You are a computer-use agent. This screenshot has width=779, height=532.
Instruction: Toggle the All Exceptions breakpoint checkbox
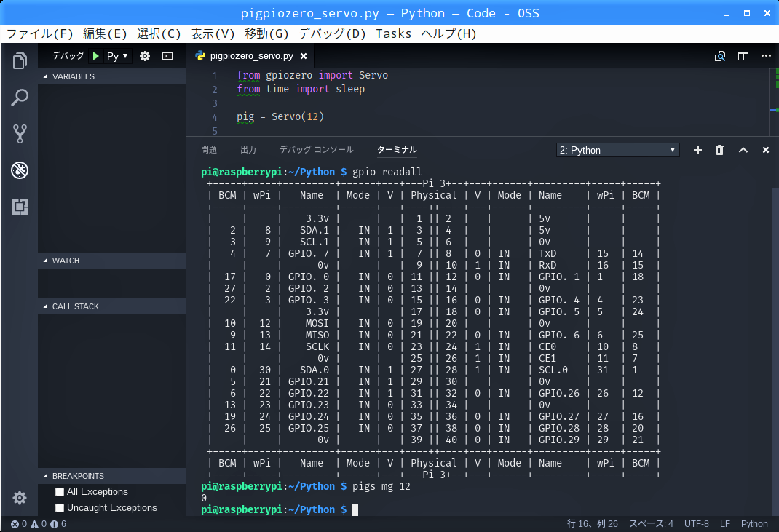point(60,492)
